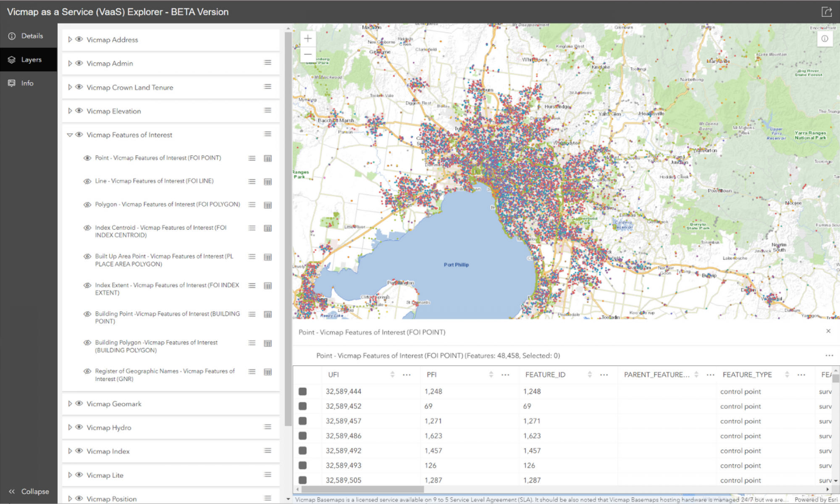This screenshot has height=504, width=840.
Task: Collapse the Vicmap Features of Interest group
Action: 70,135
